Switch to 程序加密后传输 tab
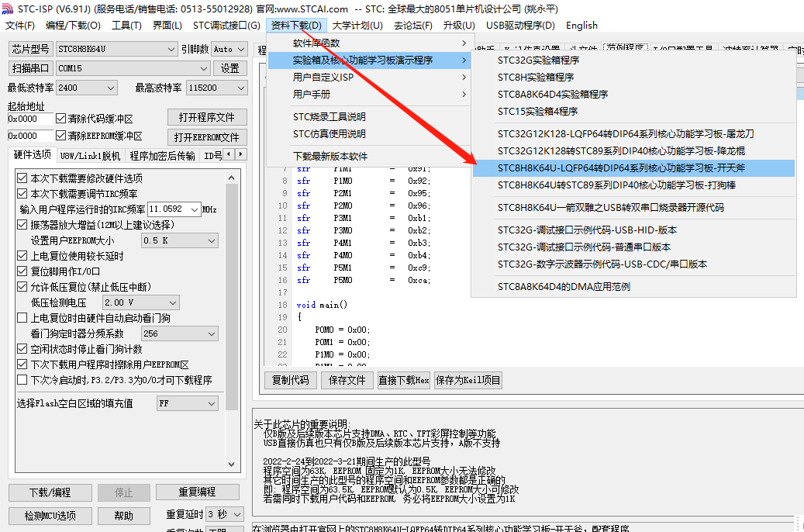The image size is (804, 532). point(163,156)
